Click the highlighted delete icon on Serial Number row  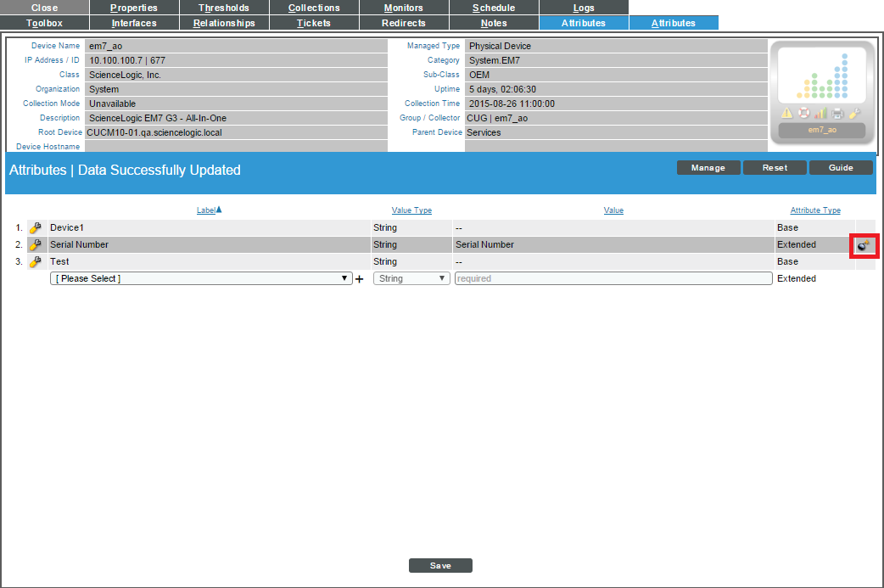(865, 245)
